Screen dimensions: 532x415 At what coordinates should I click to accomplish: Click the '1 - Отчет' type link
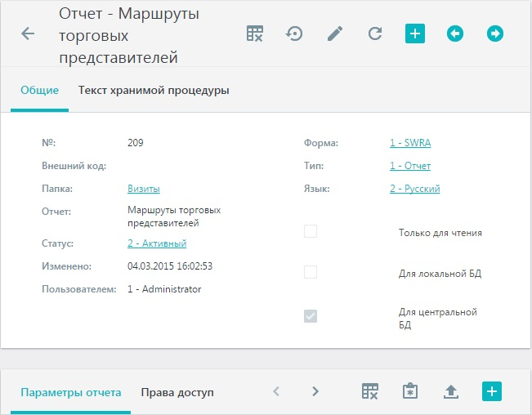[x=410, y=166]
